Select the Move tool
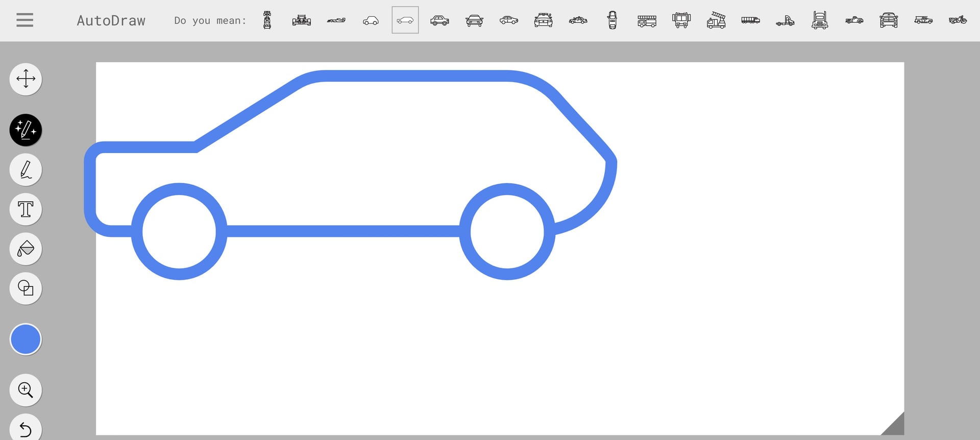 click(26, 79)
